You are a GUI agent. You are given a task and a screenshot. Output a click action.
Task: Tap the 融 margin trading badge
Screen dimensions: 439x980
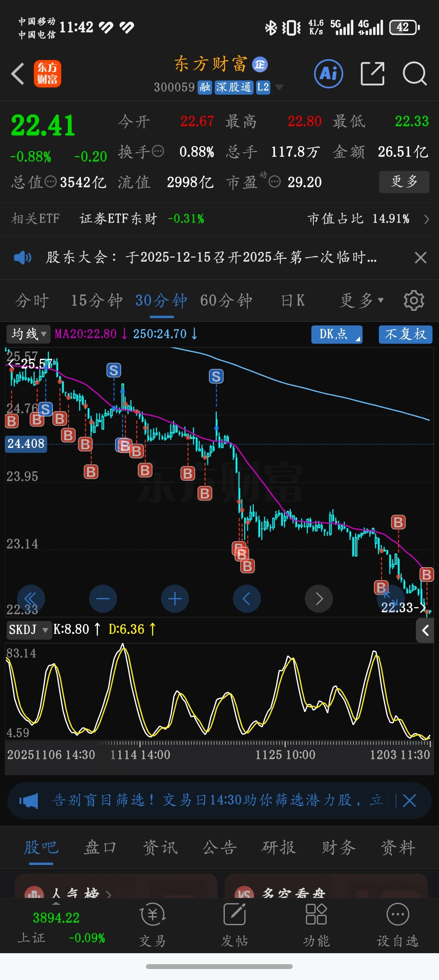click(205, 87)
